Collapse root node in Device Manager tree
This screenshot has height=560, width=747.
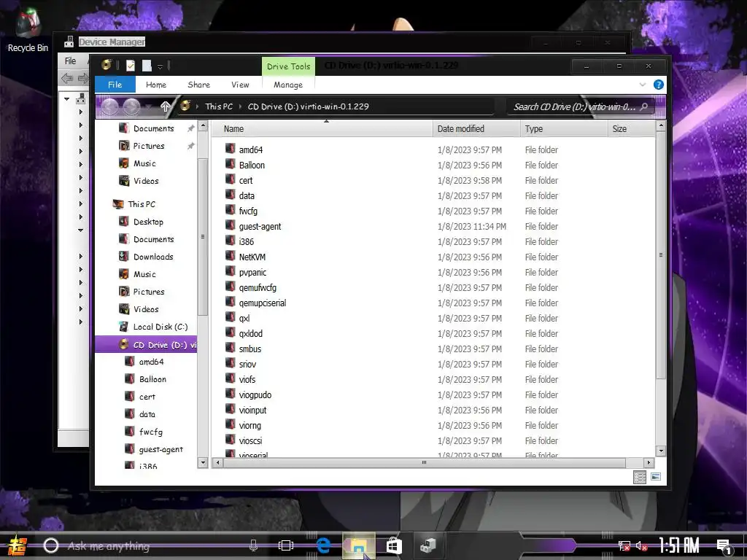[67, 99]
